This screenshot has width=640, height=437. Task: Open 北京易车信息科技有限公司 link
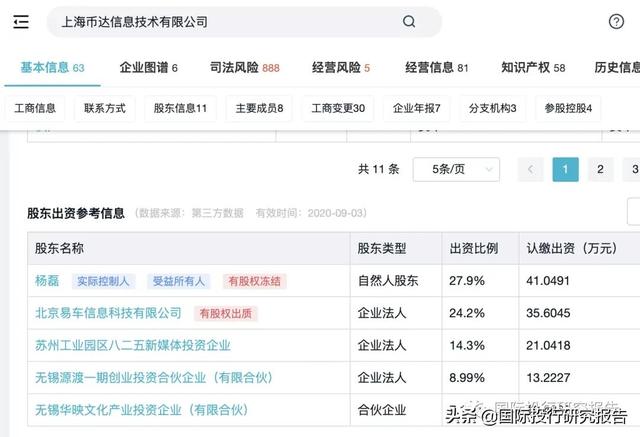pyautogui.click(x=108, y=313)
